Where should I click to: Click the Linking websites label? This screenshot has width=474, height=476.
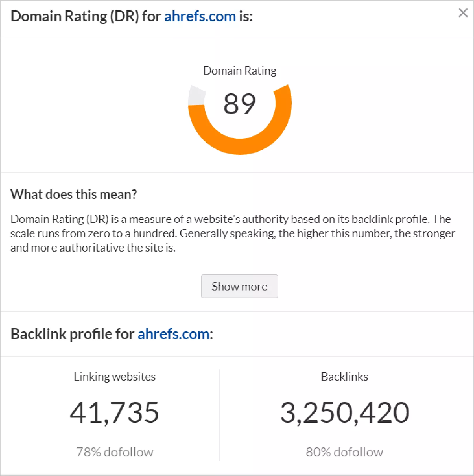(x=115, y=377)
